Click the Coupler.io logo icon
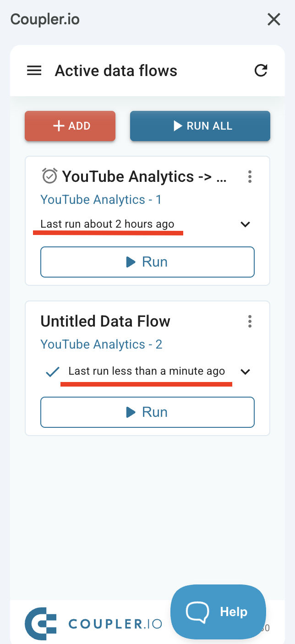 tap(40, 623)
